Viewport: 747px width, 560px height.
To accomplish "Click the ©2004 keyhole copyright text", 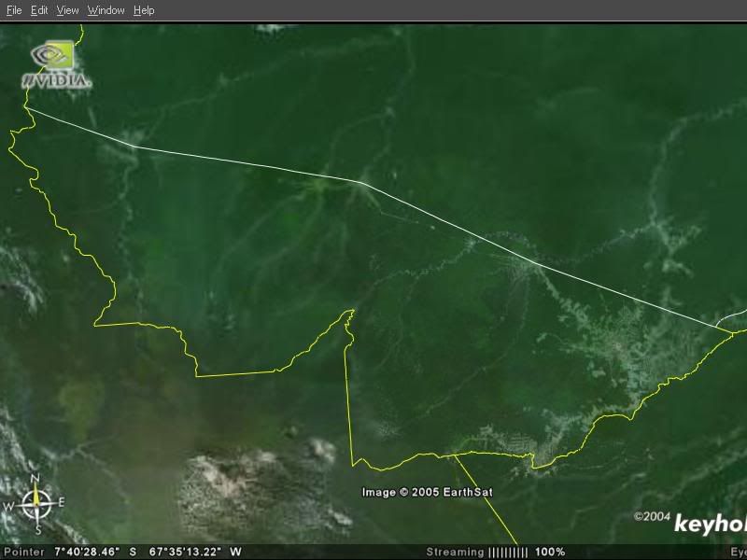I will click(690, 523).
